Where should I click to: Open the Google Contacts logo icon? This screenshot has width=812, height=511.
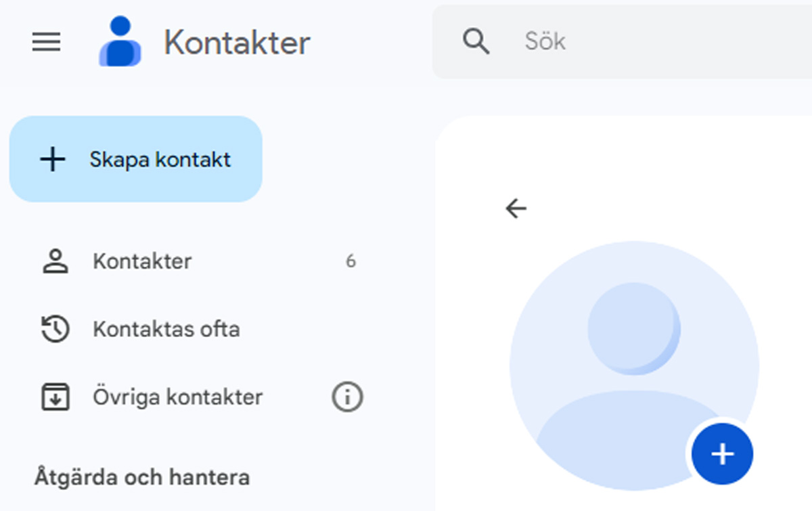120,42
